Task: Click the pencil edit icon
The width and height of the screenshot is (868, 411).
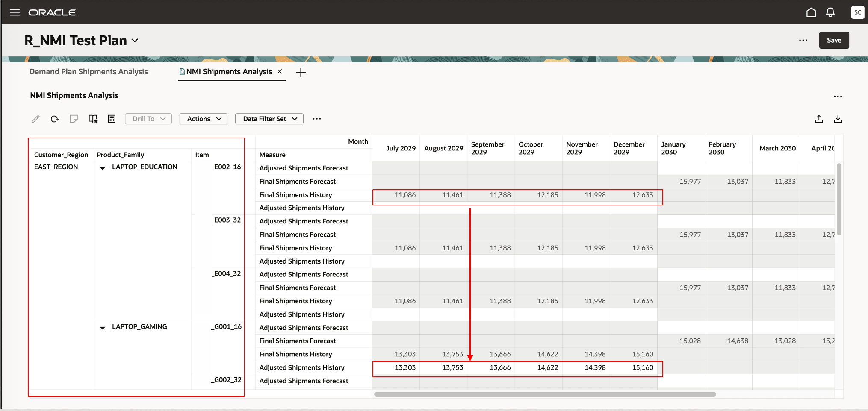Action: coord(35,119)
